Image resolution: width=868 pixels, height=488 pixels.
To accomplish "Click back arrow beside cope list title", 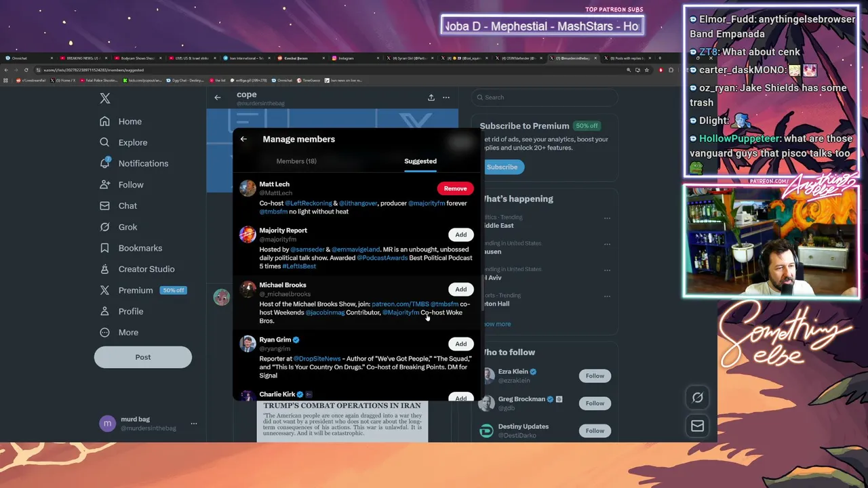I will pos(218,98).
